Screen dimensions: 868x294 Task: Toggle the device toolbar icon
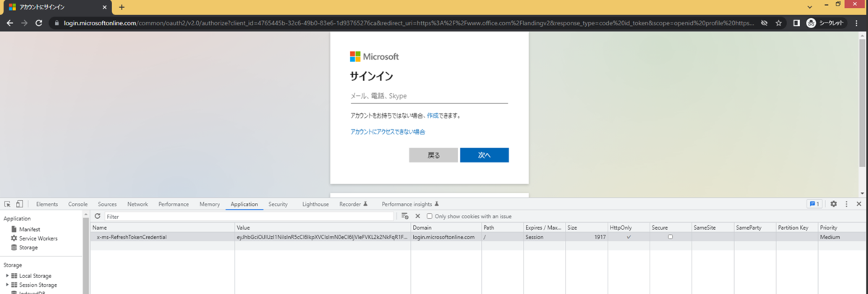(x=20, y=204)
